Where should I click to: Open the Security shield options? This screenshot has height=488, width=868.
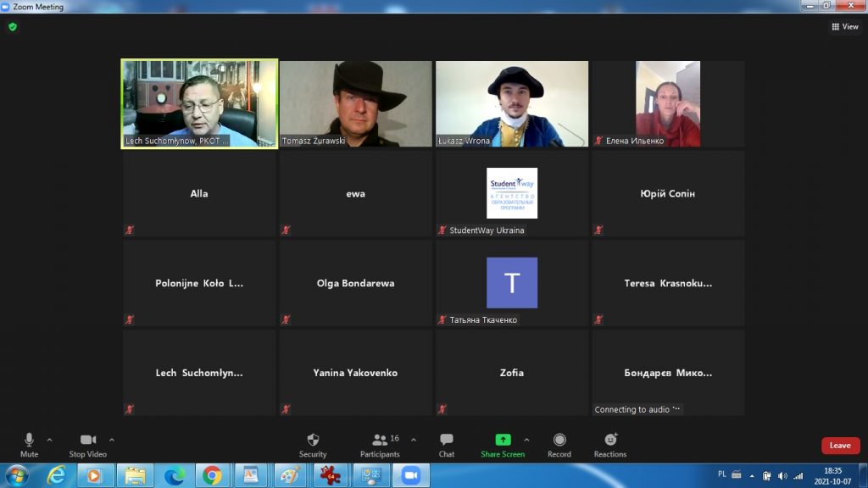pyautogui.click(x=313, y=444)
